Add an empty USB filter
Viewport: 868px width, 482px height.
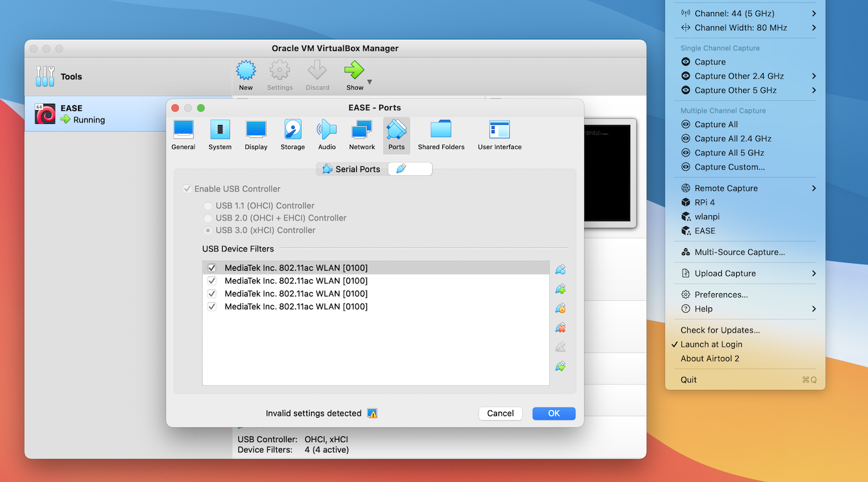tap(560, 269)
